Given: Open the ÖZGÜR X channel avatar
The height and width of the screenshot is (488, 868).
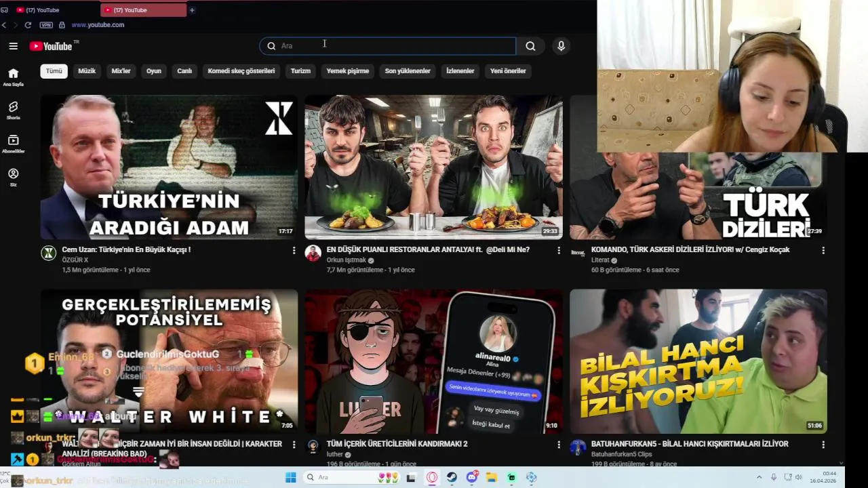Looking at the screenshot, I should (x=48, y=253).
